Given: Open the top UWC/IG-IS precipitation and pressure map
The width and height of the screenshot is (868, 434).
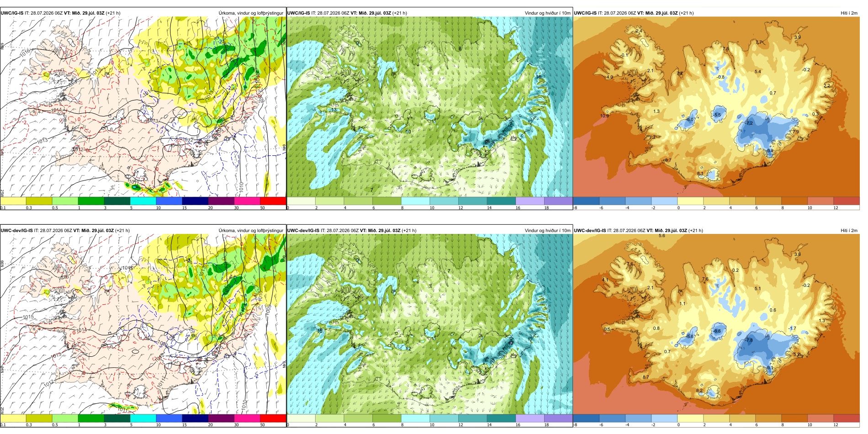Looking at the screenshot, I should (x=143, y=107).
